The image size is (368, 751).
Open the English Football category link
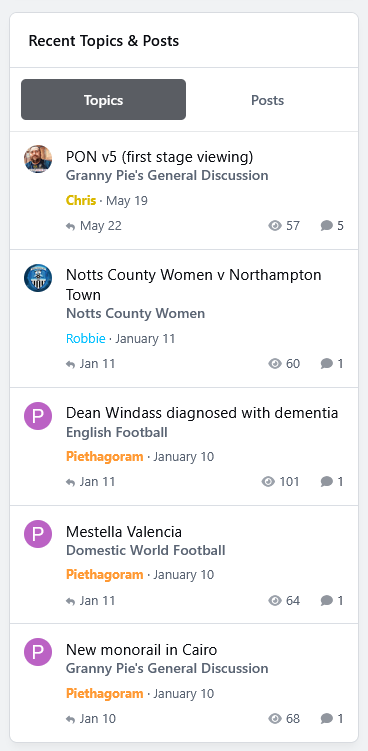(x=117, y=432)
